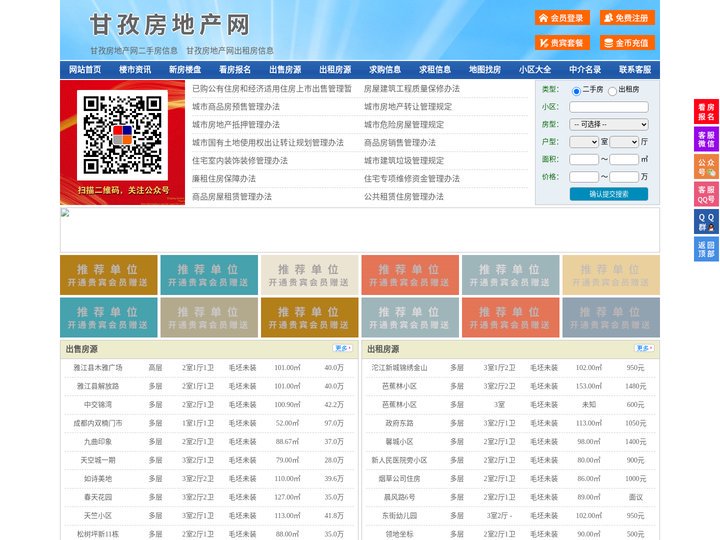Click the 免费注册 free register button
The width and height of the screenshot is (720, 540).
coord(627,18)
